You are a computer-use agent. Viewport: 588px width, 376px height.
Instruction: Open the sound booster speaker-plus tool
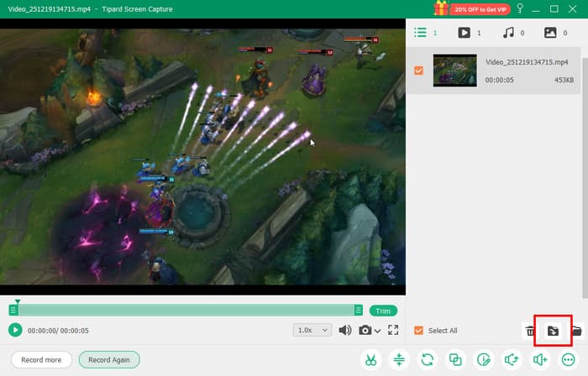point(540,360)
